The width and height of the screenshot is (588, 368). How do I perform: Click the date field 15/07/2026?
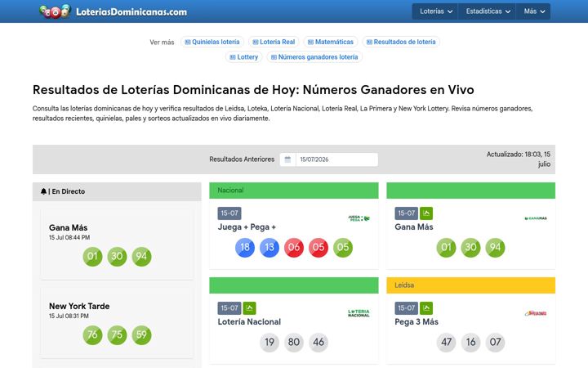(336, 159)
